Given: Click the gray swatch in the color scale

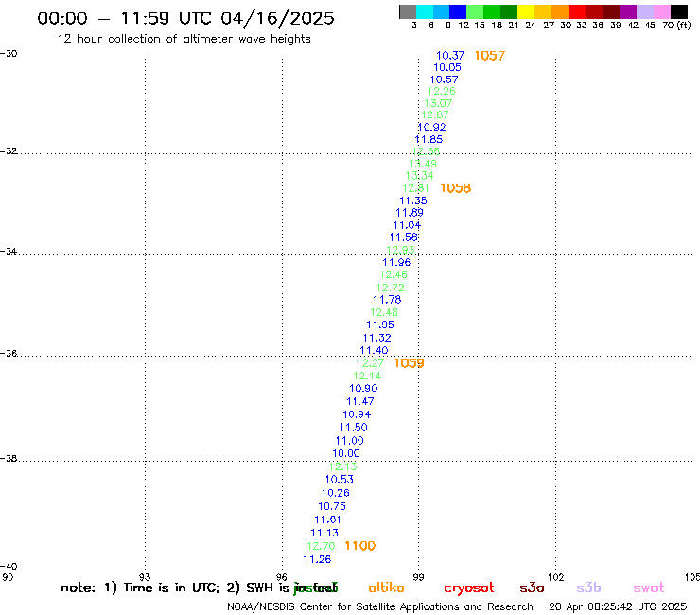Looking at the screenshot, I should tap(408, 11).
